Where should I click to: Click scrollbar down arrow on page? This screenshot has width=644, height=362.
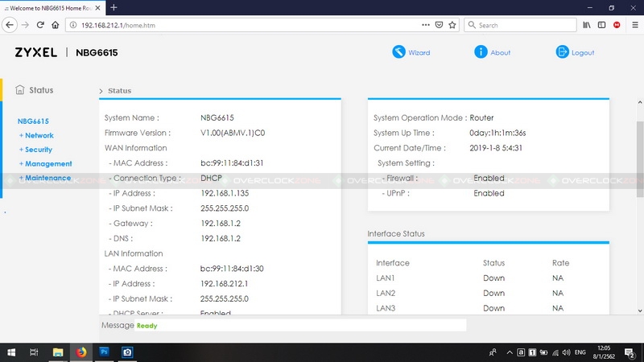(x=640, y=311)
